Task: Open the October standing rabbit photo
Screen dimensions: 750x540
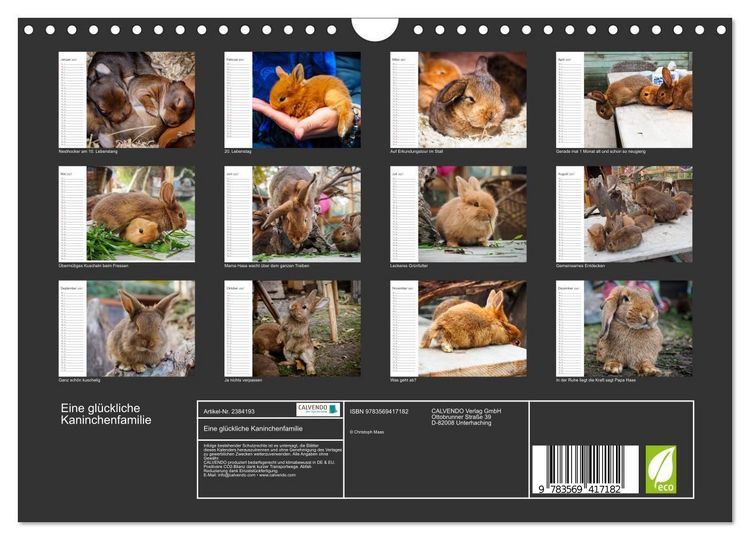Action: click(307, 328)
